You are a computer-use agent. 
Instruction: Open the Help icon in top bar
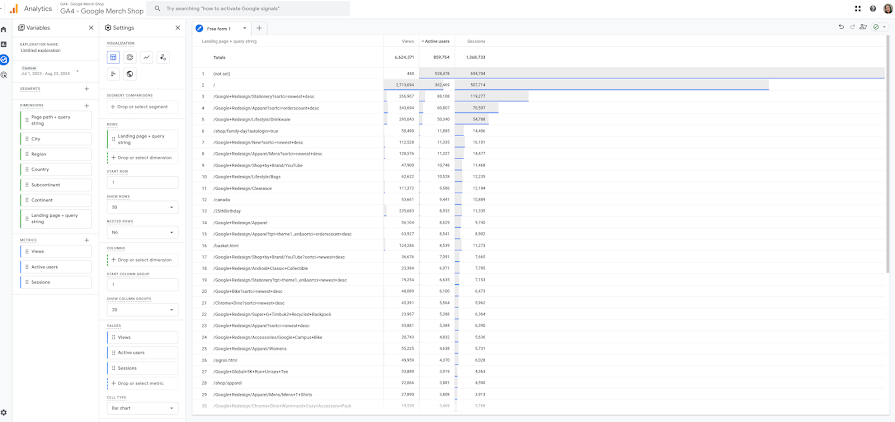873,9
